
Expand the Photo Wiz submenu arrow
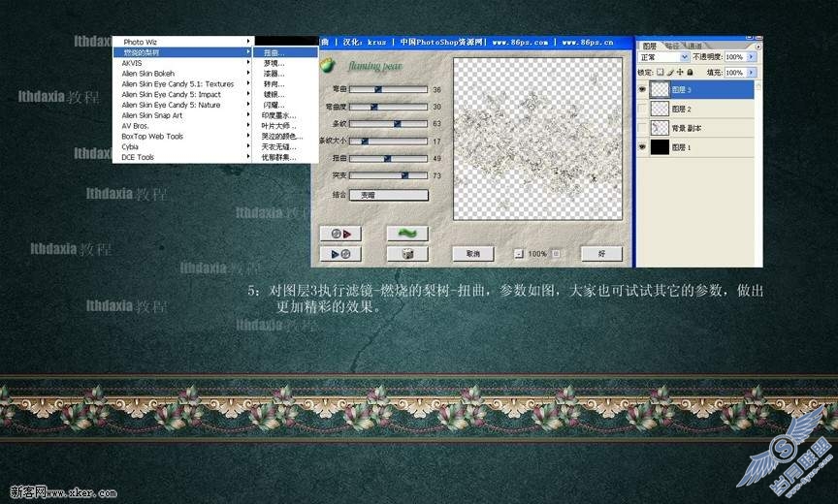[x=248, y=41]
